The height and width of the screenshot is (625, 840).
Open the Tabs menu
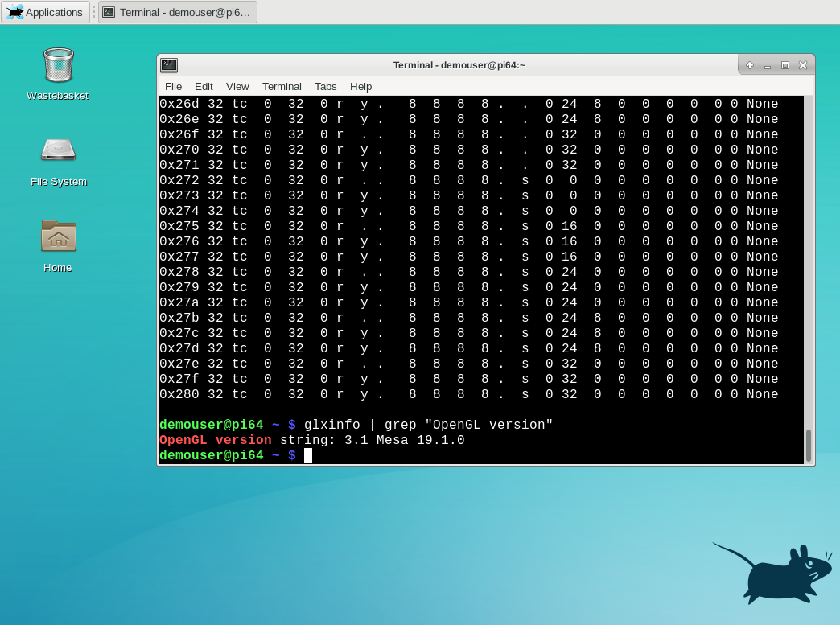(325, 86)
